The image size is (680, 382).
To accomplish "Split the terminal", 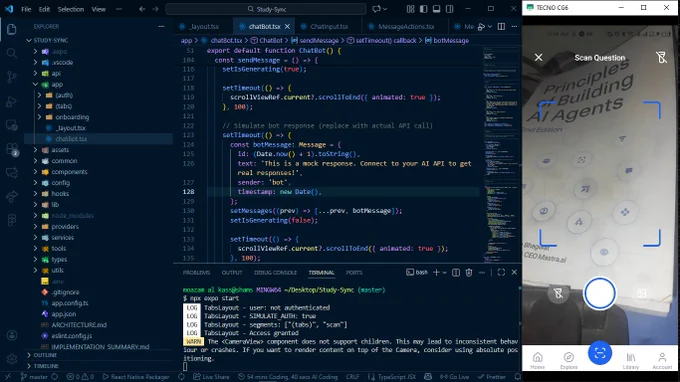I will (x=456, y=272).
